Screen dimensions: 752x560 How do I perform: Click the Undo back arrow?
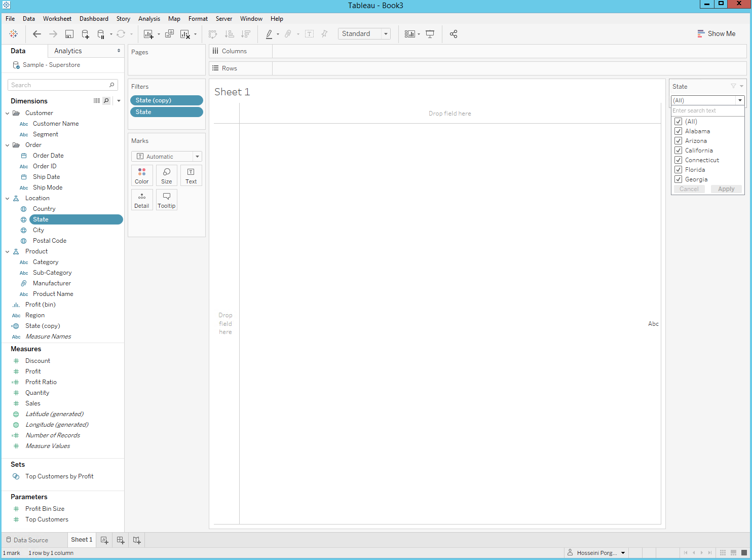click(37, 34)
